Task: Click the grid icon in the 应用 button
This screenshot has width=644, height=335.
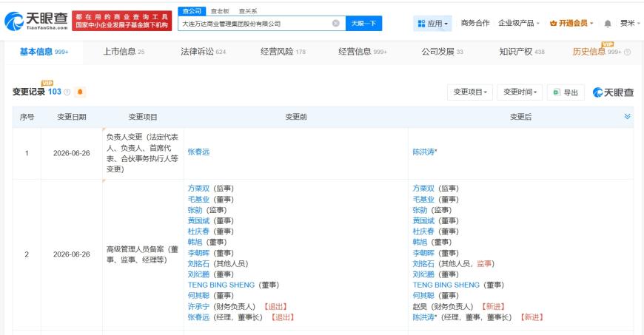Action: point(421,24)
